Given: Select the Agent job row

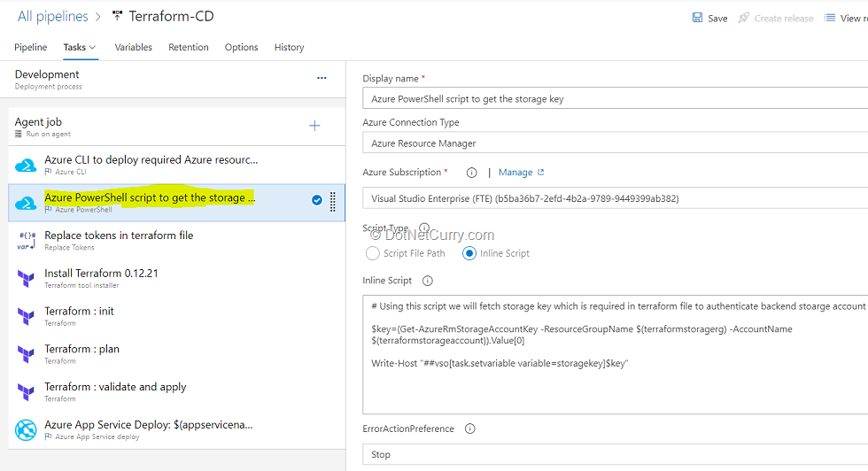Looking at the screenshot, I should 176,127.
